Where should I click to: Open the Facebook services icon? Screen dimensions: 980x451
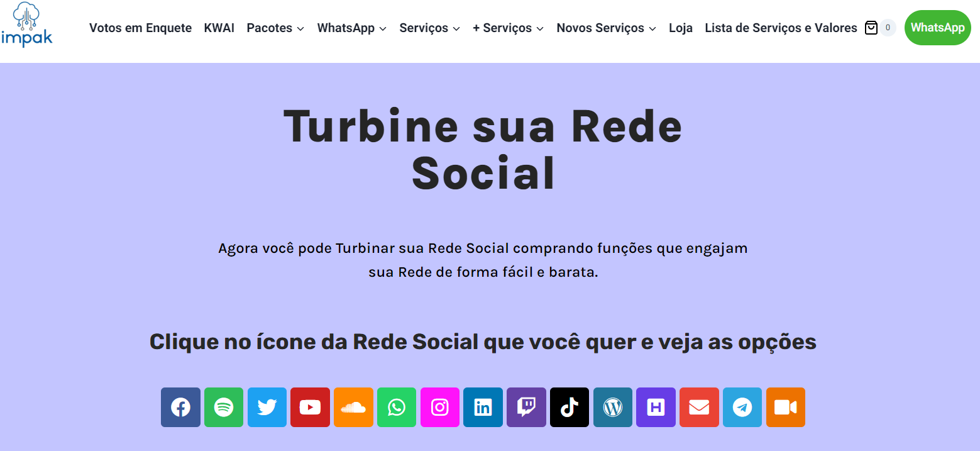point(180,408)
